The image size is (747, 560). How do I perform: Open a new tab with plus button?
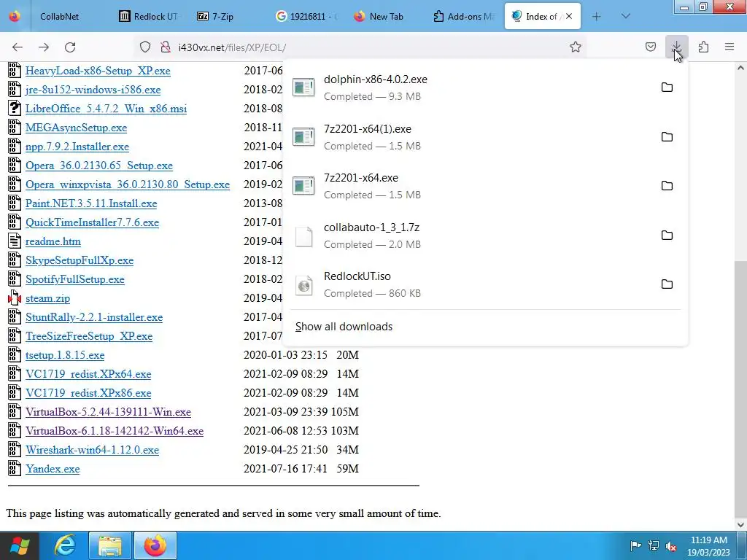(597, 16)
